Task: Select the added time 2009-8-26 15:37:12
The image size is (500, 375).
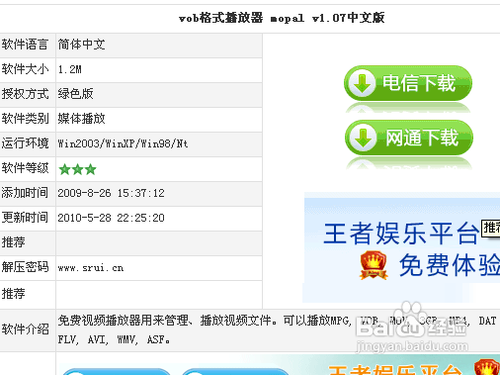Action: [111, 193]
